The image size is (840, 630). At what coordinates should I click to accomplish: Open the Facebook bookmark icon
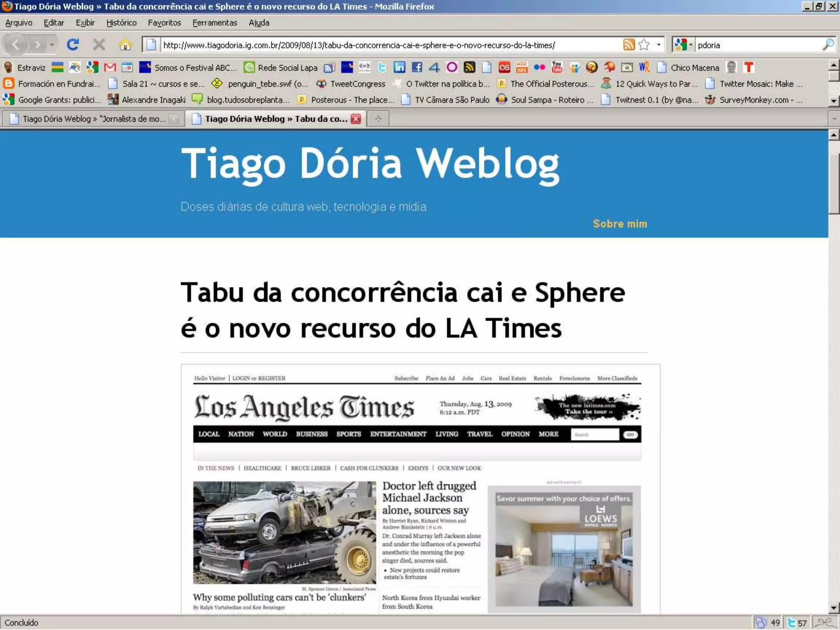click(x=417, y=67)
